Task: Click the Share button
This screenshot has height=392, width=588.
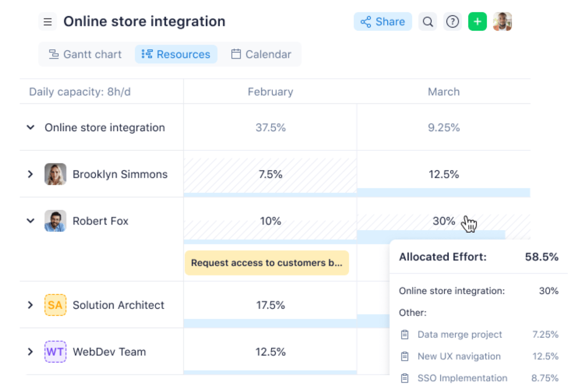Action: coord(383,21)
